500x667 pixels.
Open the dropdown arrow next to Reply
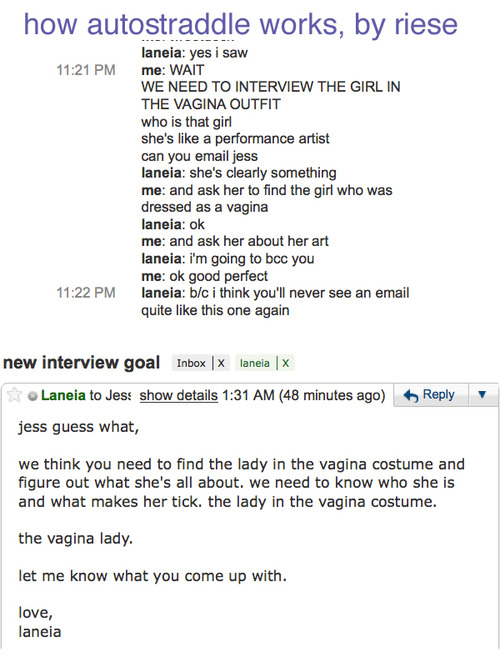(482, 395)
